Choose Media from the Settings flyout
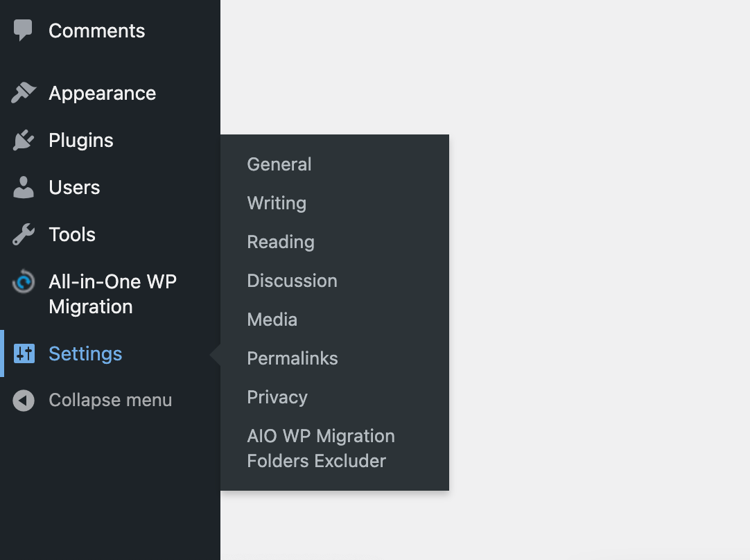Viewport: 750px width, 560px height. tap(272, 320)
